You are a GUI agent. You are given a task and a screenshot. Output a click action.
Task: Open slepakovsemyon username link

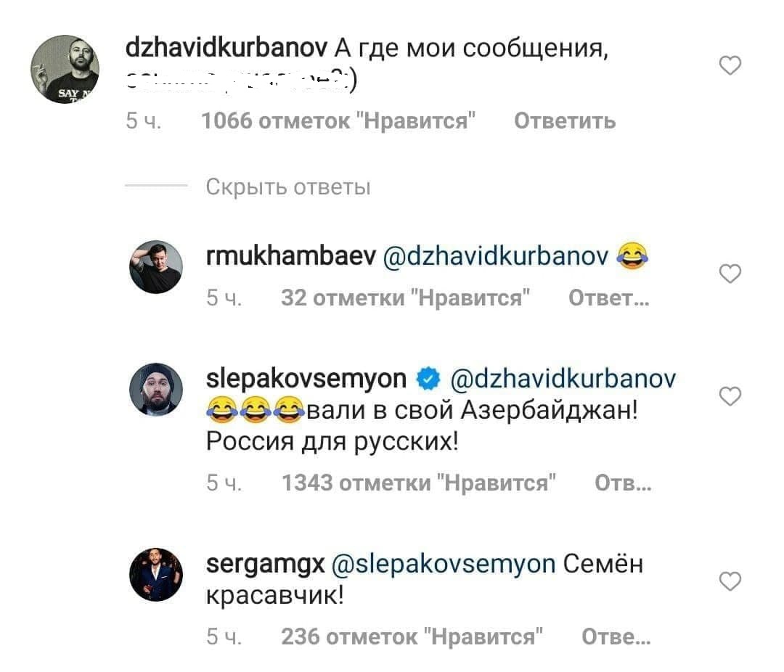click(x=306, y=379)
